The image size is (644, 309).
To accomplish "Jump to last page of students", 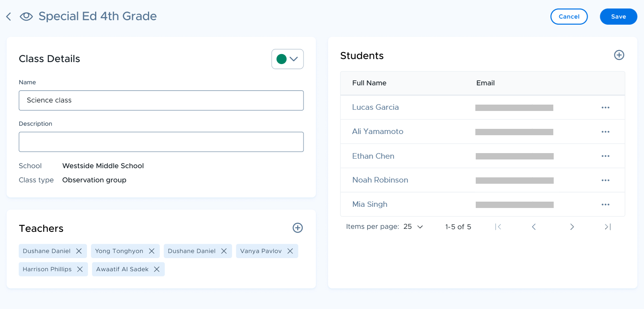I will point(608,227).
